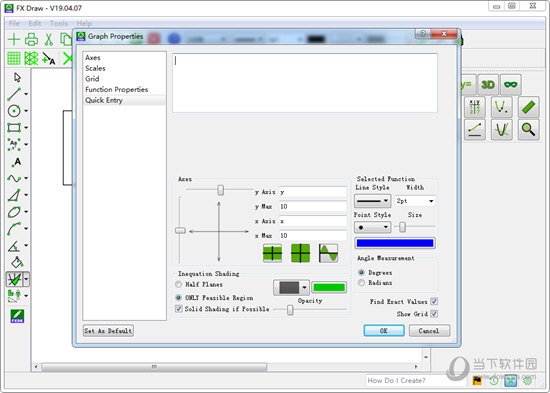
Task: Click the point Size slider handle
Action: pyautogui.click(x=402, y=227)
